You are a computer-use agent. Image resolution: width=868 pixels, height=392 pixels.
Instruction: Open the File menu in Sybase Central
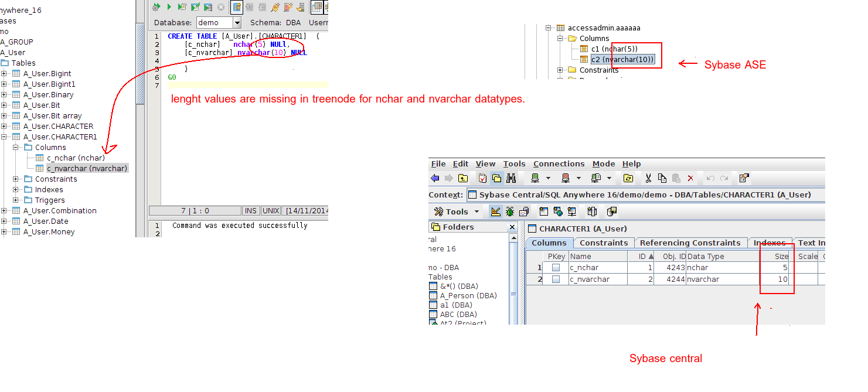[438, 164]
